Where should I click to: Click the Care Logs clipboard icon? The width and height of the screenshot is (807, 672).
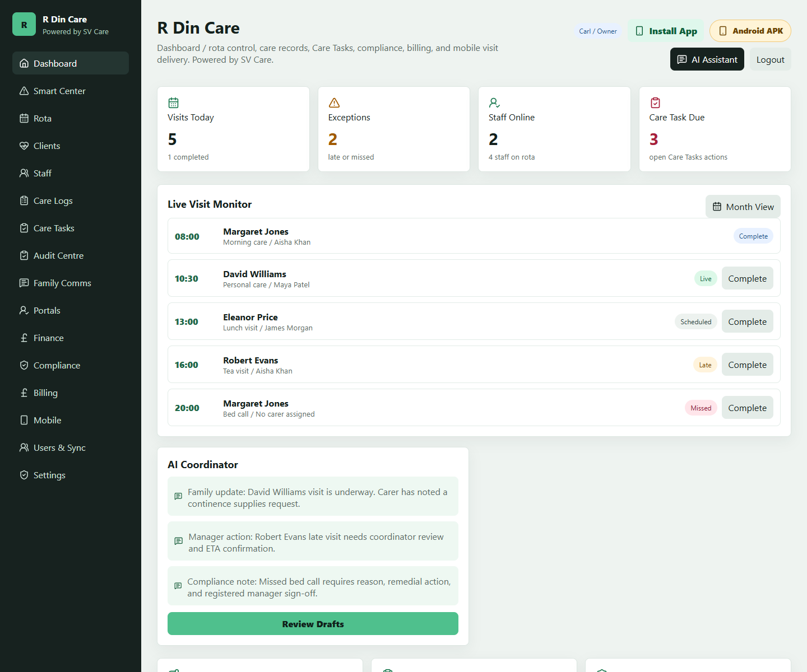24,200
